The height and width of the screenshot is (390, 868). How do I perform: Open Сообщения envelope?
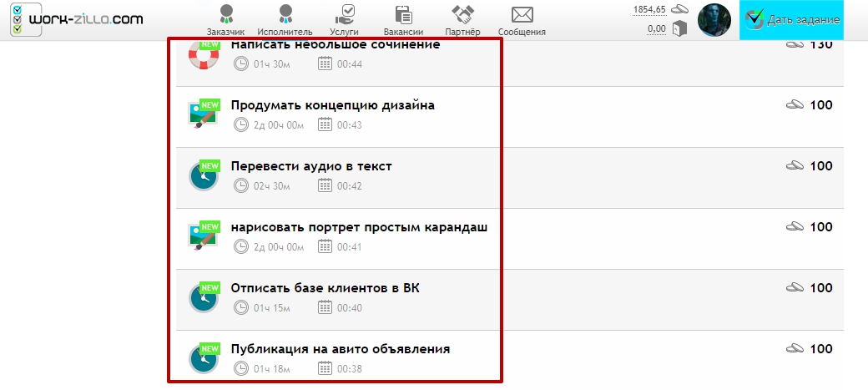(x=522, y=20)
